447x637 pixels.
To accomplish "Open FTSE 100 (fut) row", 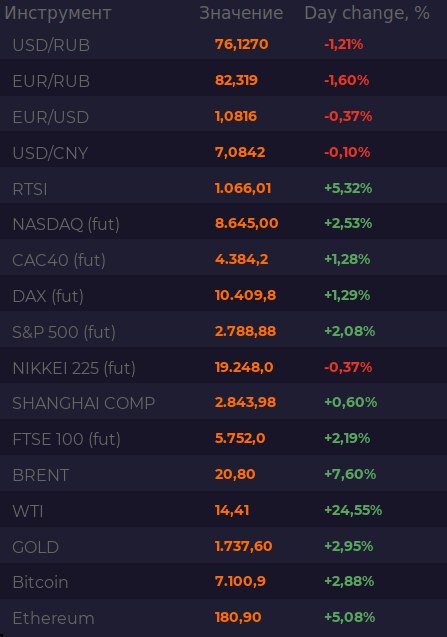I will coord(224,439).
